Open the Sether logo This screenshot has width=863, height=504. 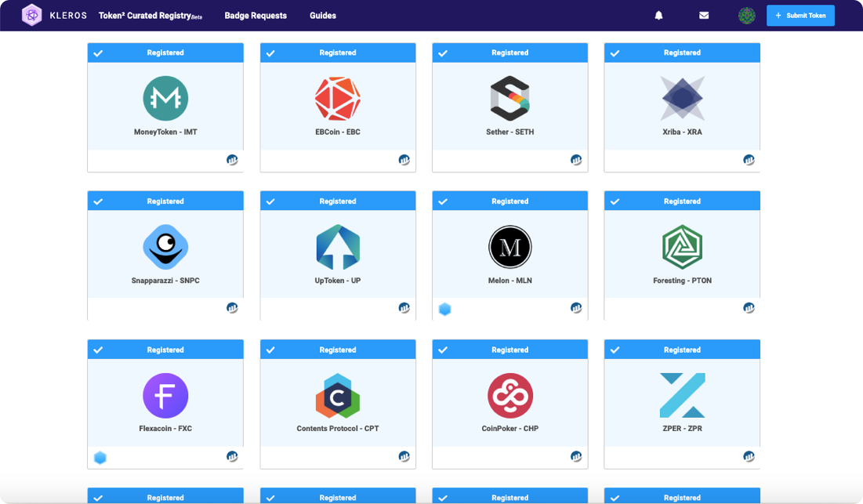[x=510, y=99]
